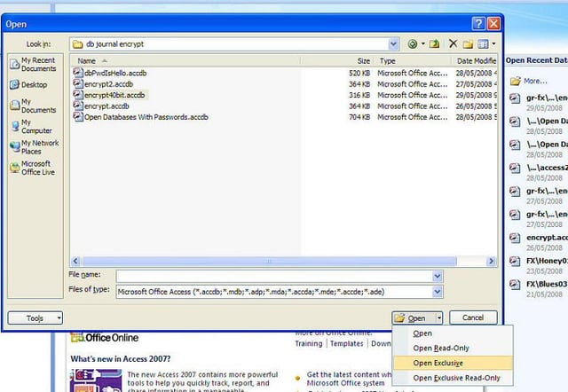The width and height of the screenshot is (568, 392).
Task: Click the Open button in the dialog
Action: [x=414, y=318]
